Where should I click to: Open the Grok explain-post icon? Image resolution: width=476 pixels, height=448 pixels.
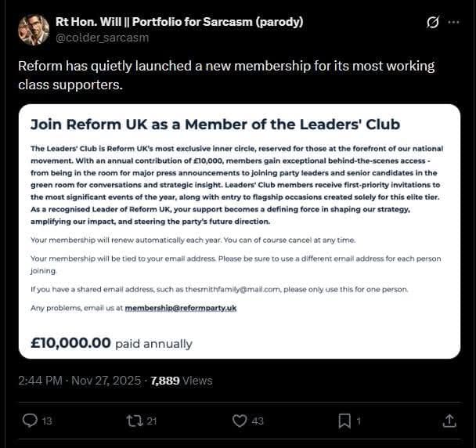pos(432,23)
